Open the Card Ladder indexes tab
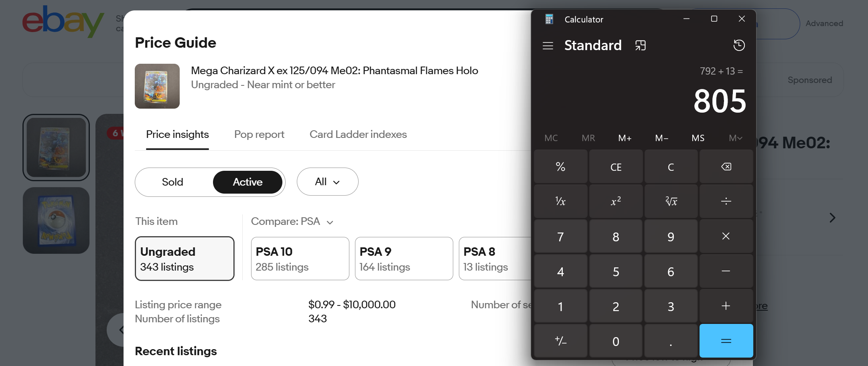The image size is (868, 366). click(358, 135)
